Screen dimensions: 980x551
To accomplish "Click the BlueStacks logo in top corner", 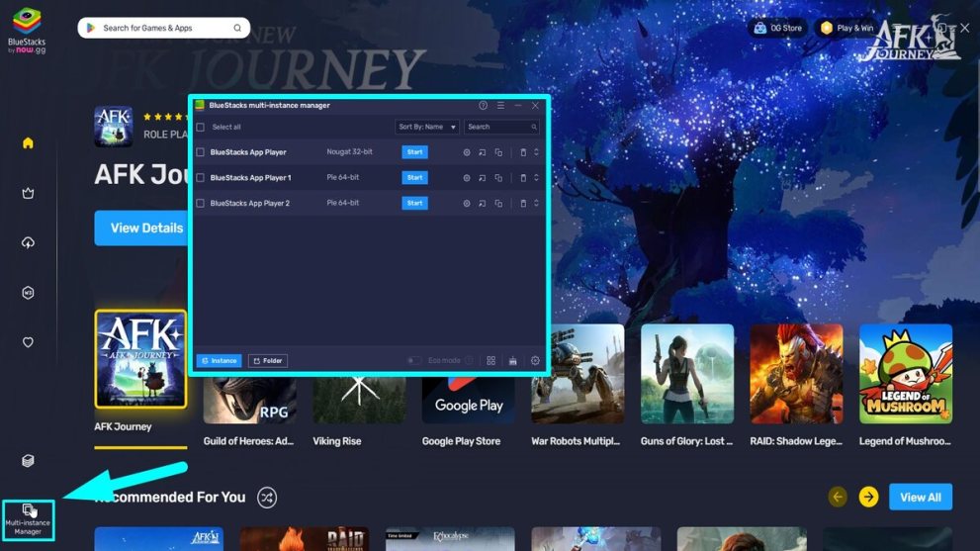I will coord(27,31).
